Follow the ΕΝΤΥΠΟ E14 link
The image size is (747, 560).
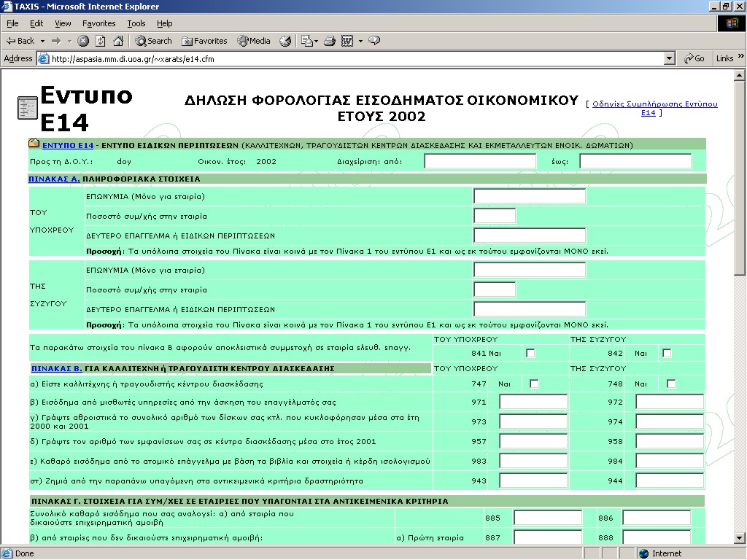[x=68, y=145]
